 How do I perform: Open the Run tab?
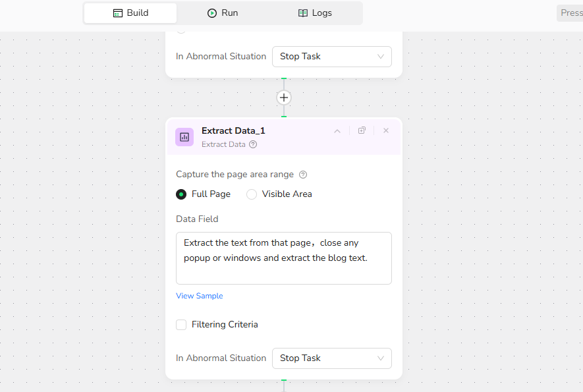[222, 13]
